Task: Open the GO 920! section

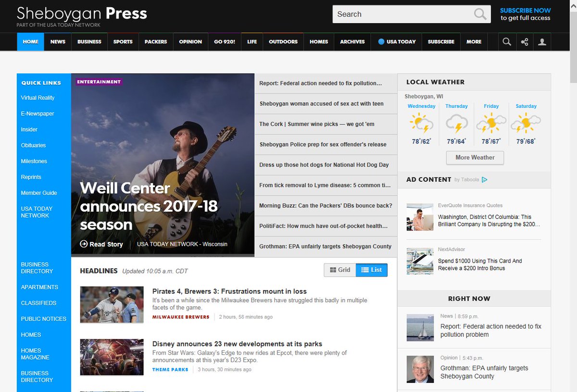Action: coord(225,42)
